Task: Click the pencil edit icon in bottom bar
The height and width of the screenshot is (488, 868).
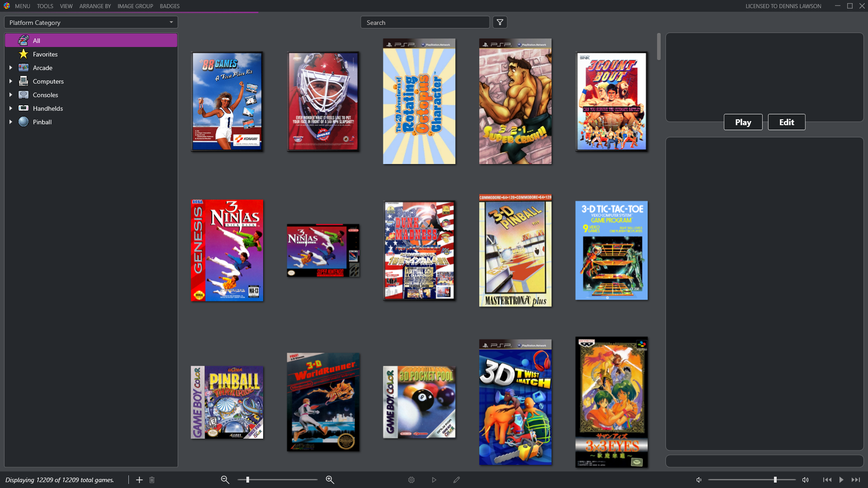Action: coord(457,480)
